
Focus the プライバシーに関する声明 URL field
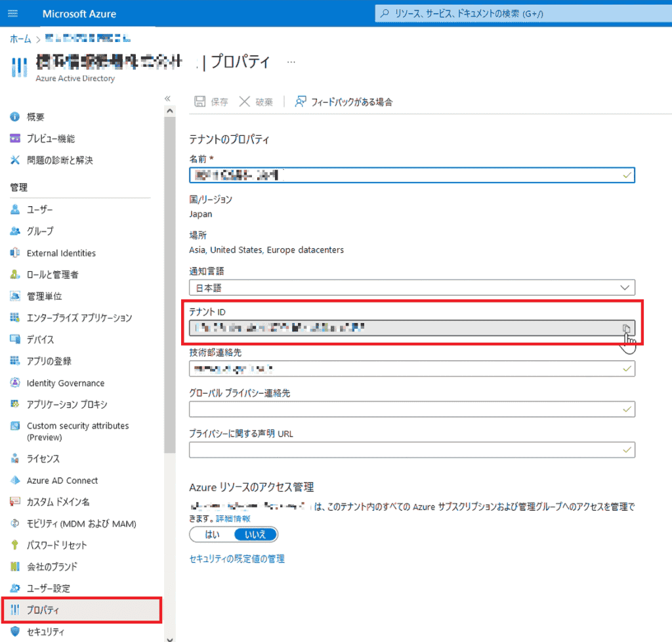coord(412,450)
